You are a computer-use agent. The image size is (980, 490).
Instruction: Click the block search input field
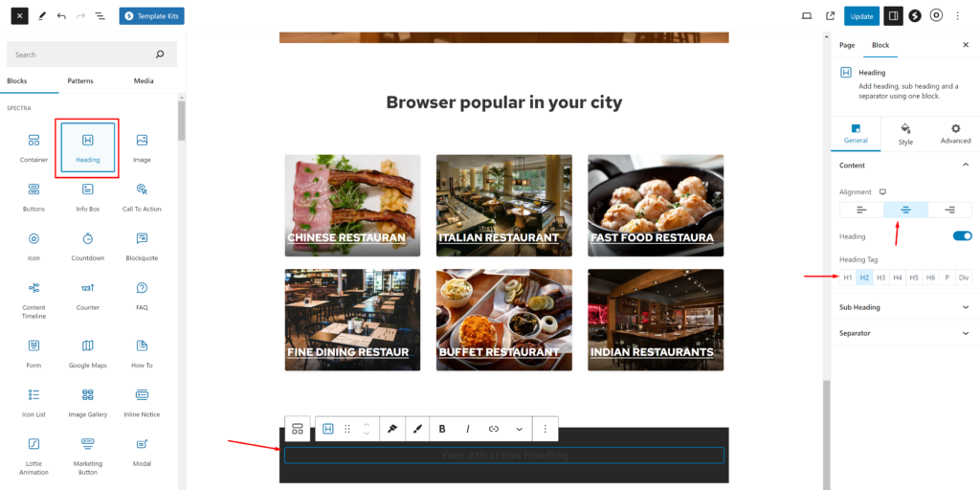point(81,55)
